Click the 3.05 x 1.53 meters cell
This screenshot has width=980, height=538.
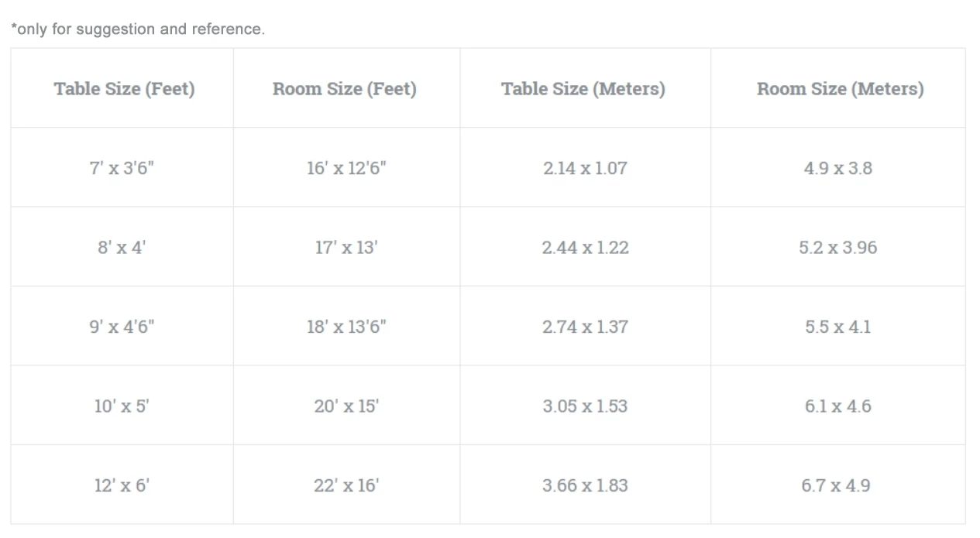(x=585, y=406)
